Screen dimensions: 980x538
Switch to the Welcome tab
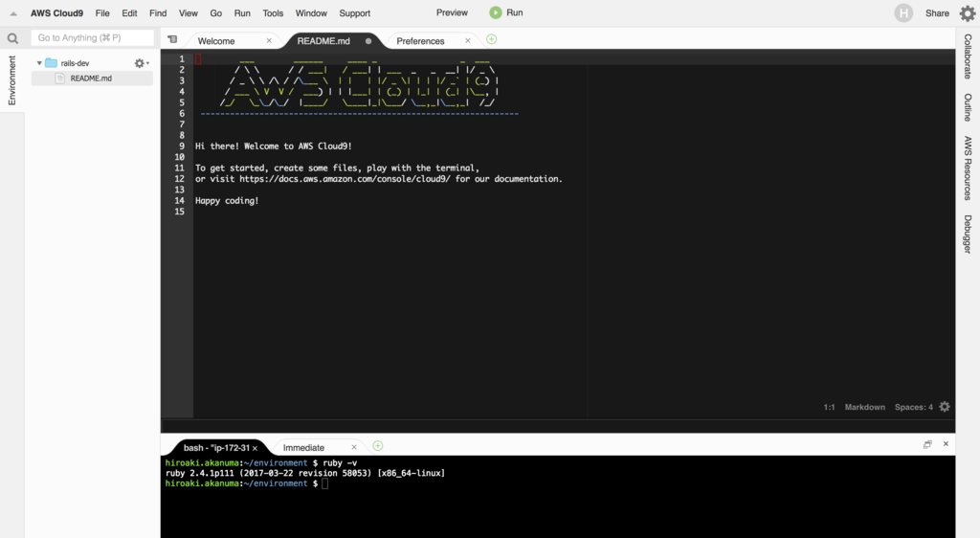(x=216, y=40)
